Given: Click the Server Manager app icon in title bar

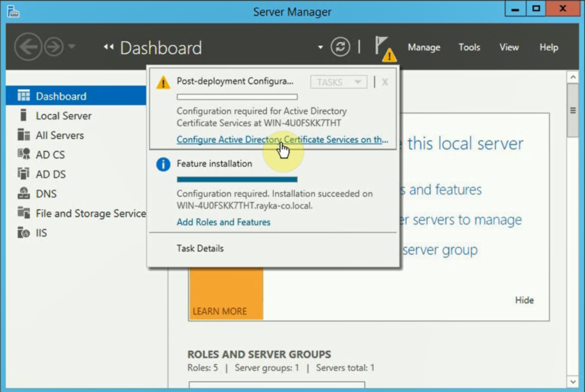Looking at the screenshot, I should pos(13,11).
